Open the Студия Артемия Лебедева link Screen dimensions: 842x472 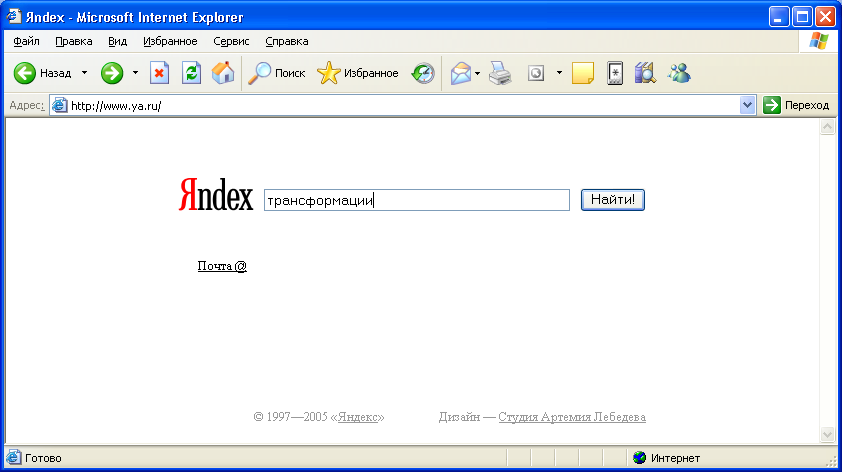[572, 417]
